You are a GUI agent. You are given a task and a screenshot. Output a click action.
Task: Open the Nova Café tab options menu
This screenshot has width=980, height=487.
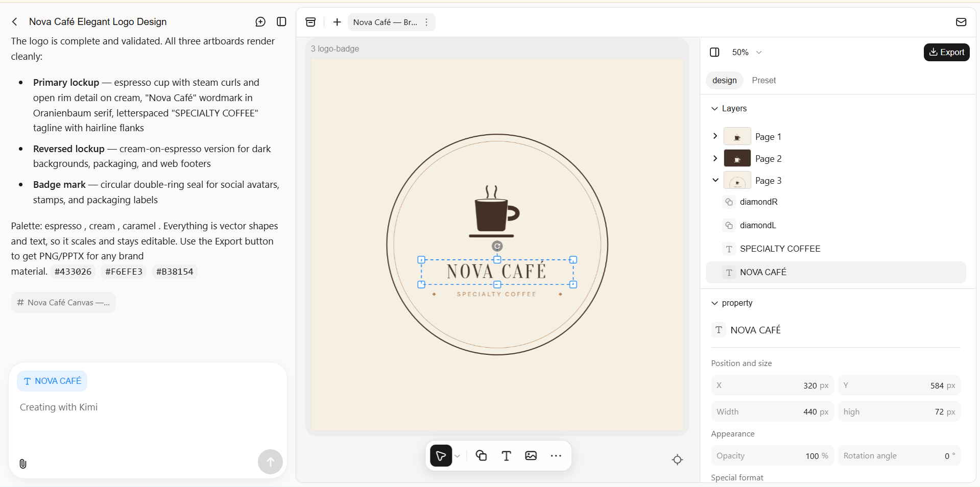click(426, 22)
